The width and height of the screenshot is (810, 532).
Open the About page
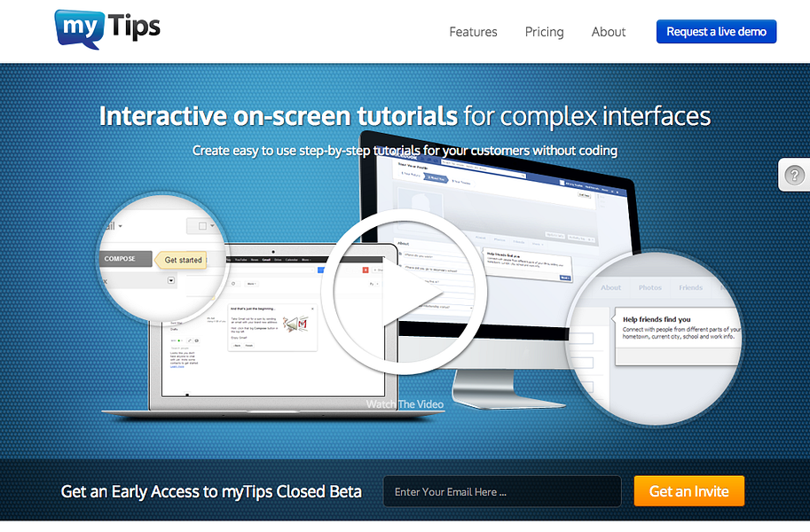pyautogui.click(x=609, y=32)
